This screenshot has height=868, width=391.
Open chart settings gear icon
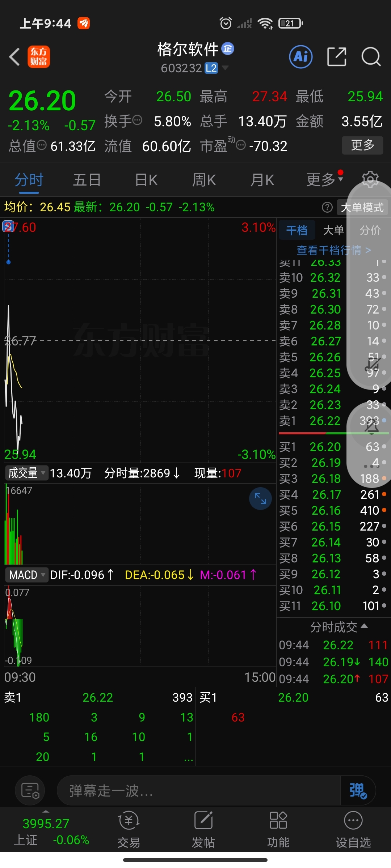click(x=370, y=179)
